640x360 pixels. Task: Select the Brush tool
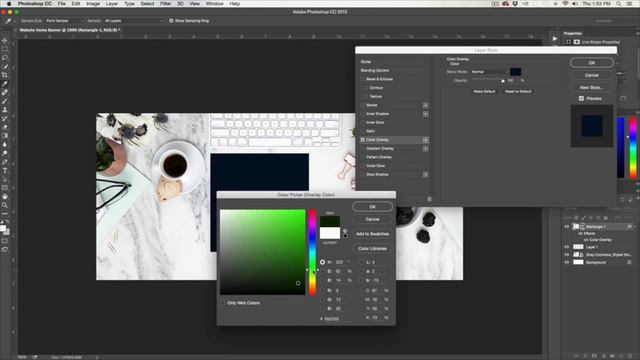point(5,101)
